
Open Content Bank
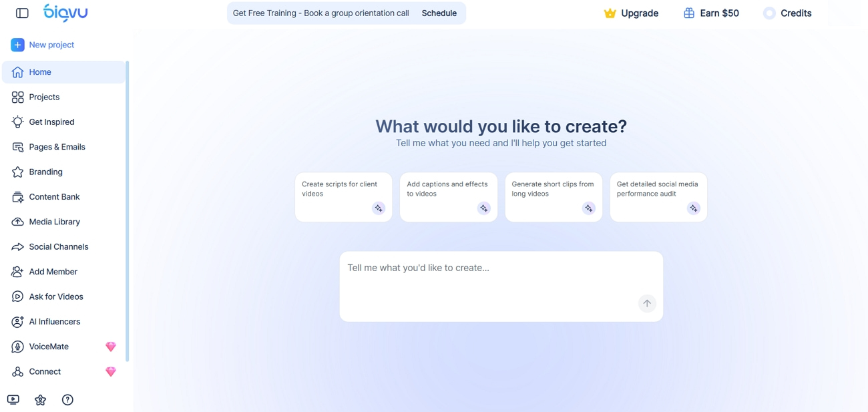(x=63, y=197)
